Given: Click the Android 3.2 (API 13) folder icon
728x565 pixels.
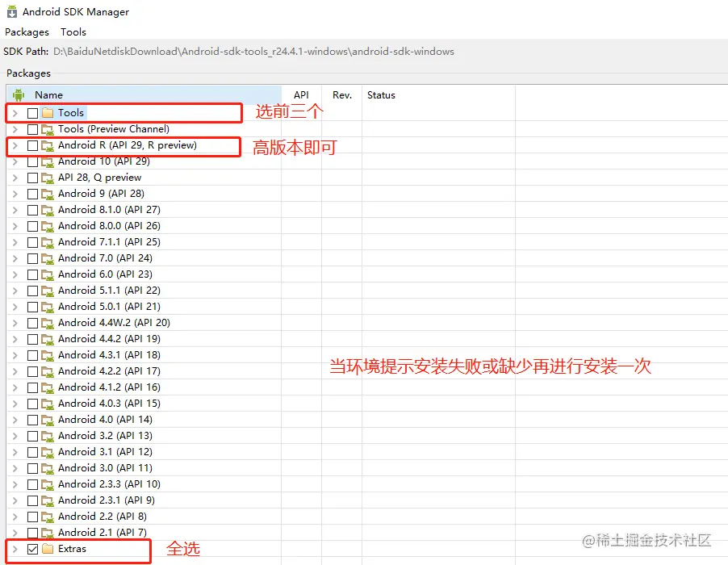Looking at the screenshot, I should coord(48,437).
